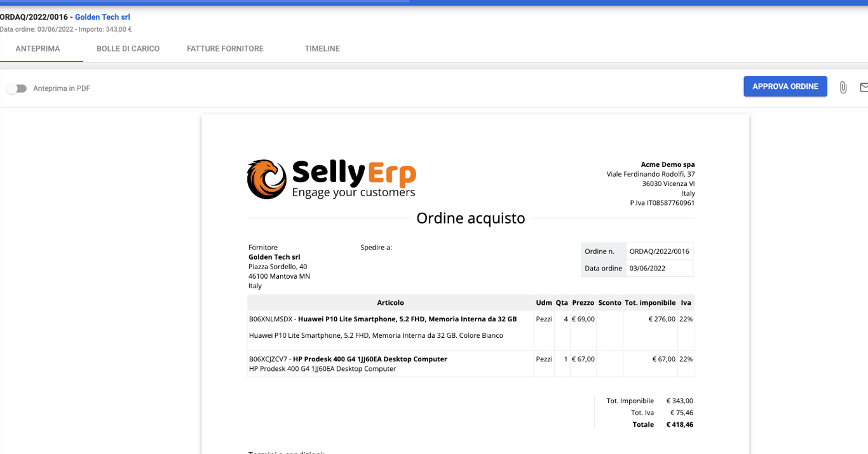Click the € 75,46 Tot. Iva value
This screenshot has width=868, height=454.
coord(681,413)
